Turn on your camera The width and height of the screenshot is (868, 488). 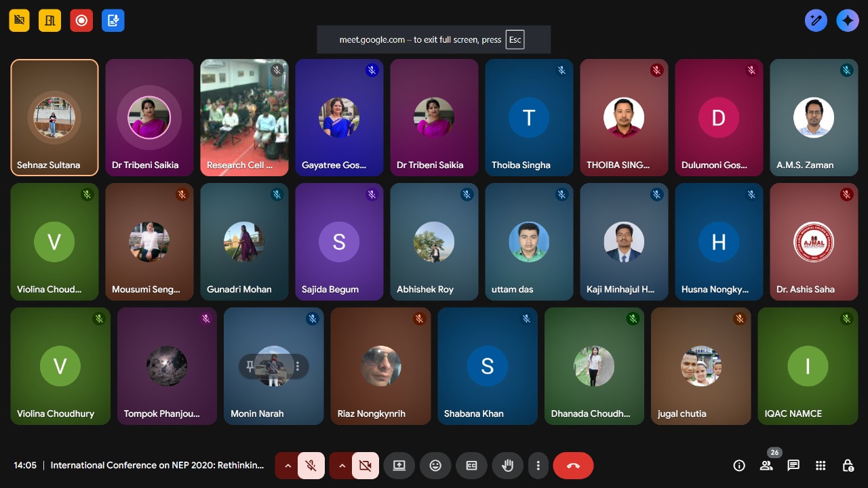tap(366, 466)
